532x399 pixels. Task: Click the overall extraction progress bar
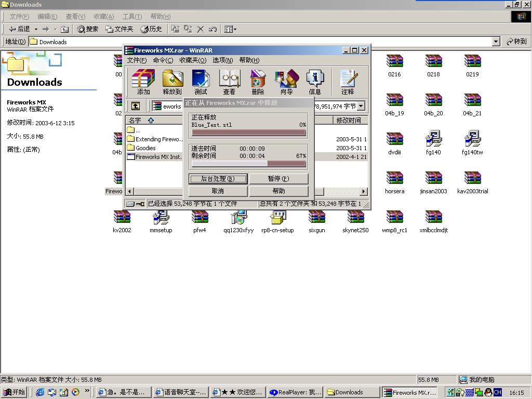[x=249, y=164]
